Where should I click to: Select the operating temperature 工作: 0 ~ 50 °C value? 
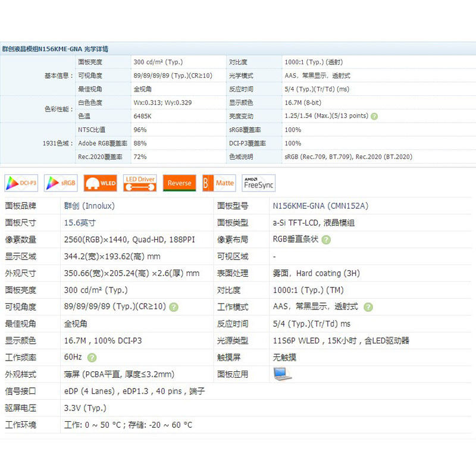point(92,425)
